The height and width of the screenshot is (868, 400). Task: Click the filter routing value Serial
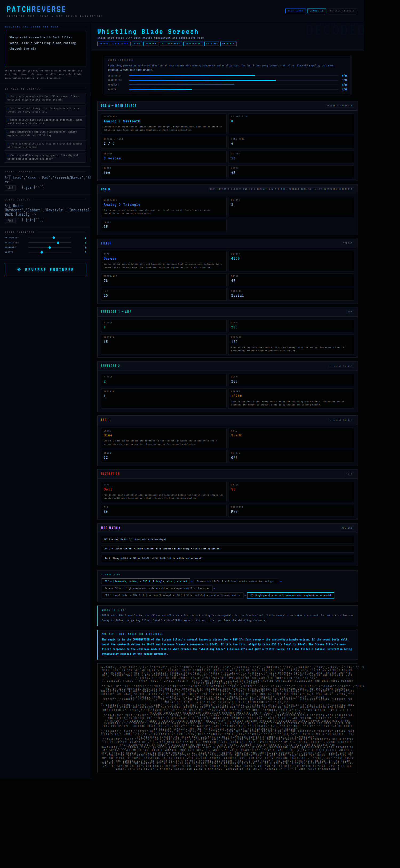coord(238,296)
